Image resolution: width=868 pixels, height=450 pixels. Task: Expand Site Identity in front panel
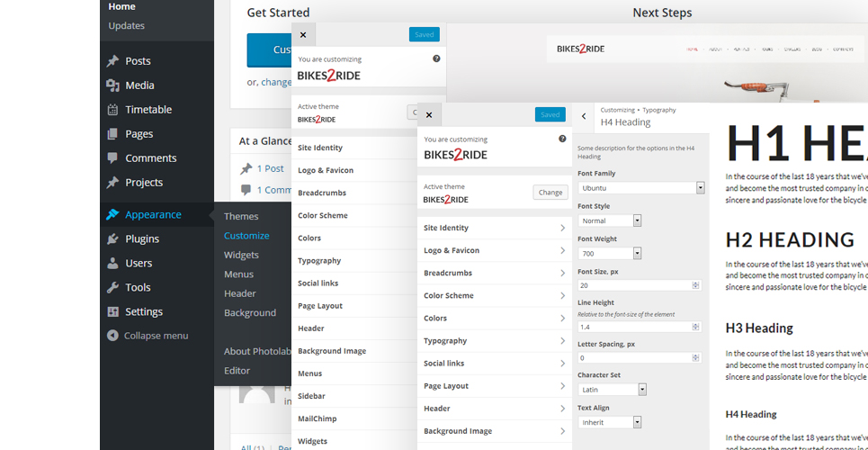pos(495,228)
